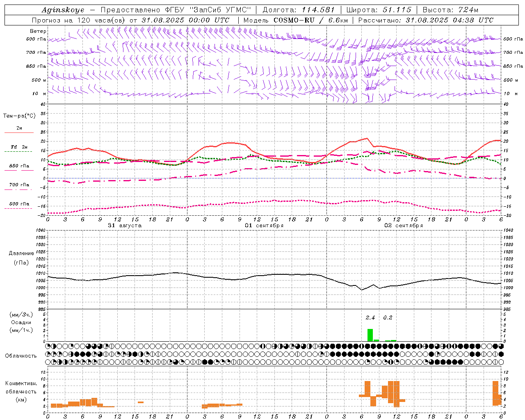Click the (км) unit of convective cloud panel
The image size is (525, 420).
coord(21,399)
